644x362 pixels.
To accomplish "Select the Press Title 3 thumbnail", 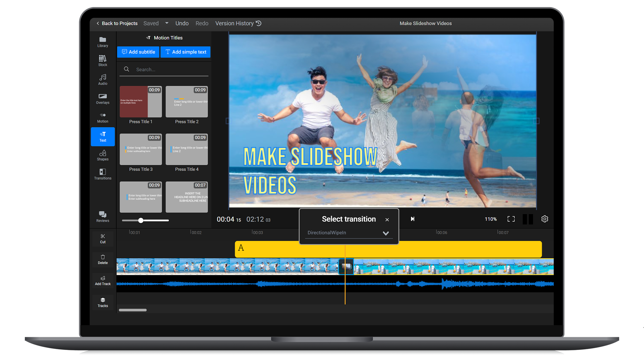I will [x=141, y=149].
